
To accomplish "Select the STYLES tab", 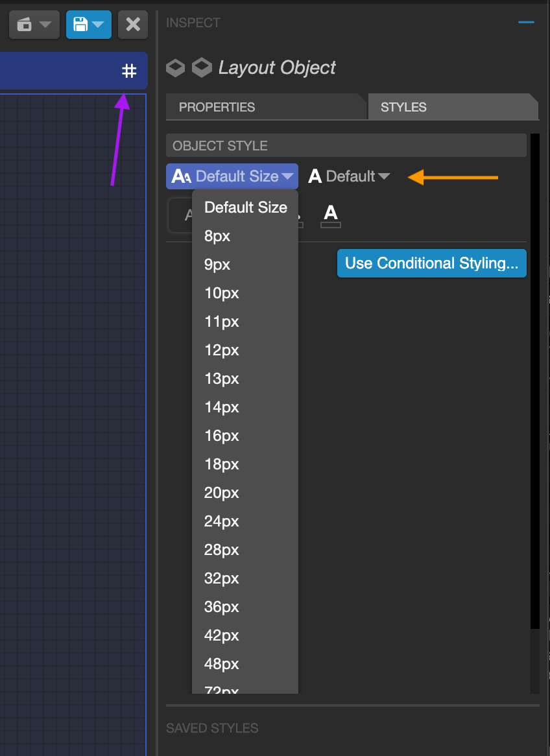I will pos(403,107).
